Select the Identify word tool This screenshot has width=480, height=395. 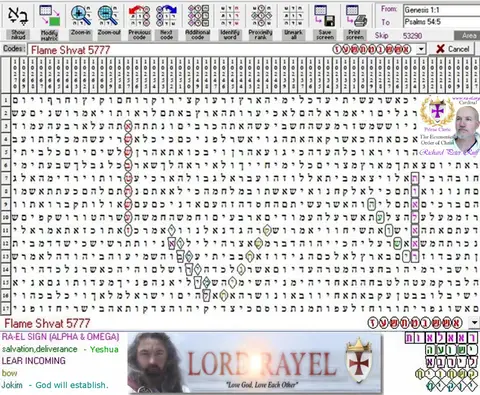coord(230,16)
